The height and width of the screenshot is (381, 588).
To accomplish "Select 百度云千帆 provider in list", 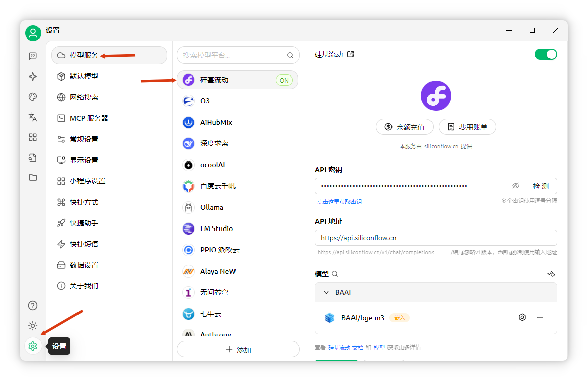I will click(x=238, y=186).
